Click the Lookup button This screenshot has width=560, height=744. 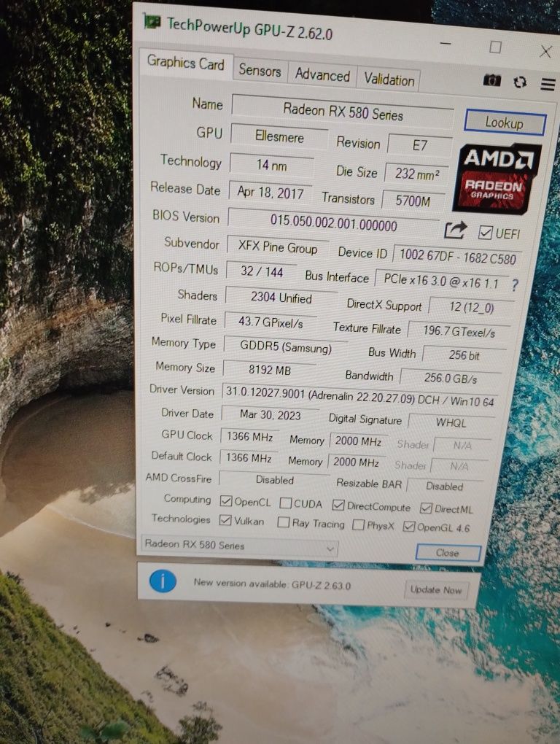(x=505, y=123)
